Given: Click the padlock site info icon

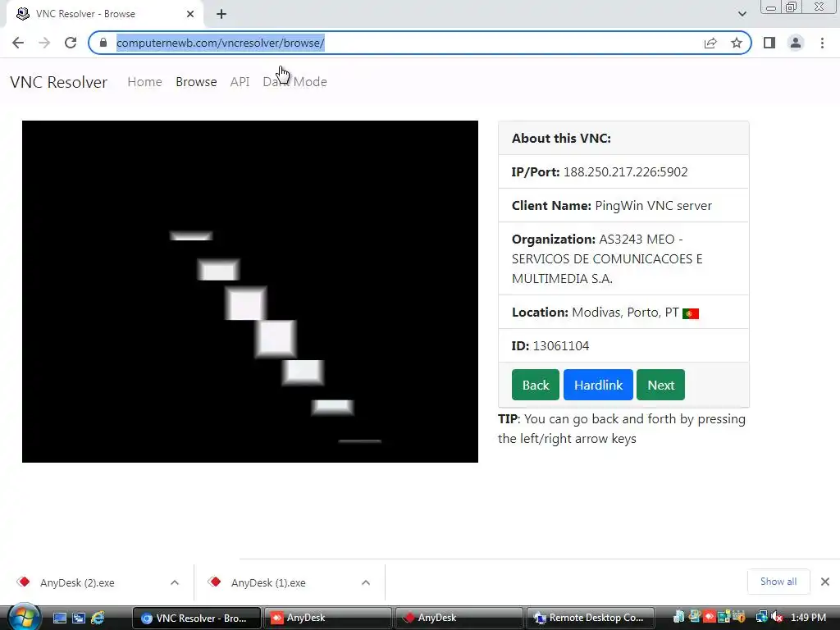Looking at the screenshot, I should (x=103, y=43).
